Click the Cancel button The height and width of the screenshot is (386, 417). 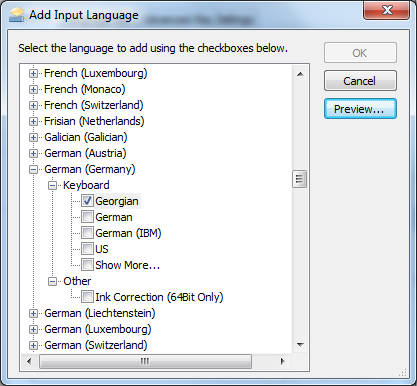point(360,81)
